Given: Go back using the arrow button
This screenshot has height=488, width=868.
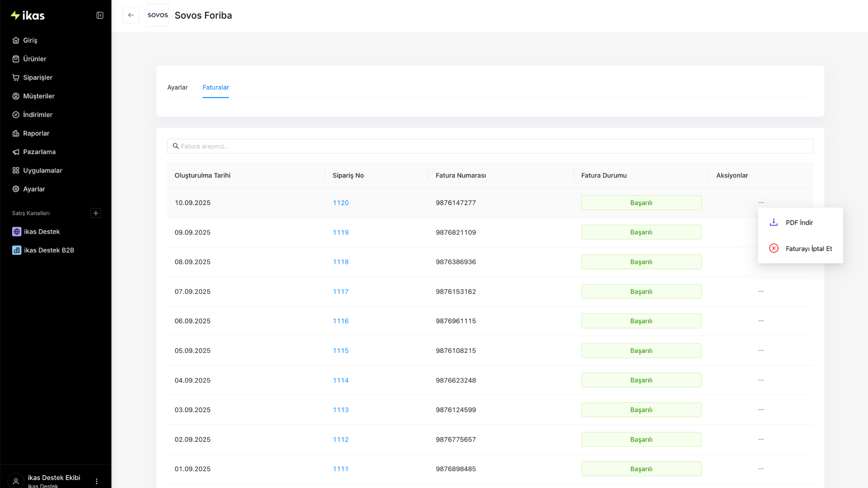Looking at the screenshot, I should 131,15.
